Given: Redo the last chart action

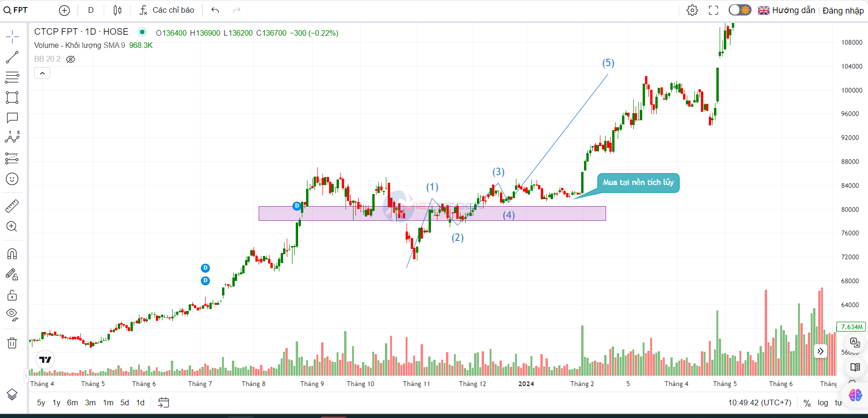Looking at the screenshot, I should 237,10.
